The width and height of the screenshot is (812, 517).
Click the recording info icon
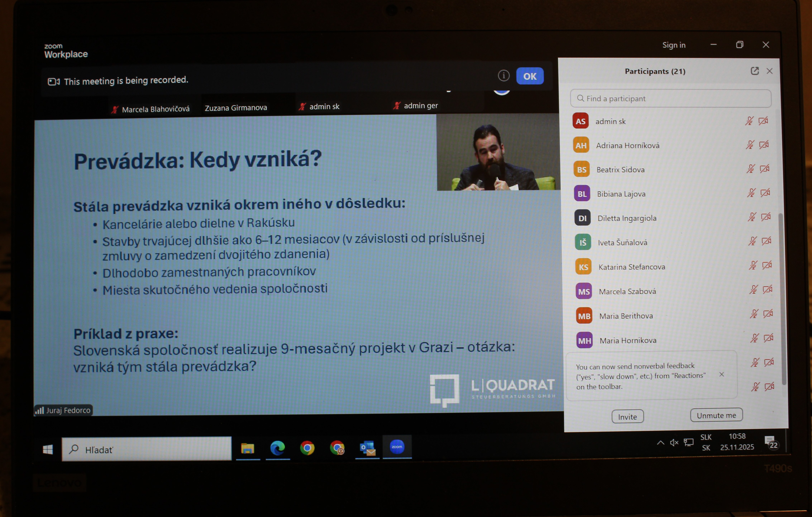coord(503,76)
